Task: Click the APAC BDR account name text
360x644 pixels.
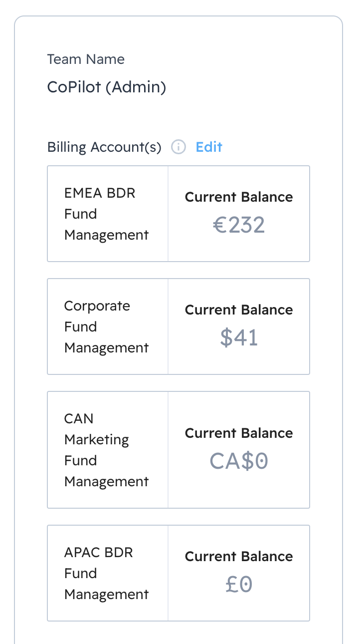Action: [x=106, y=574]
